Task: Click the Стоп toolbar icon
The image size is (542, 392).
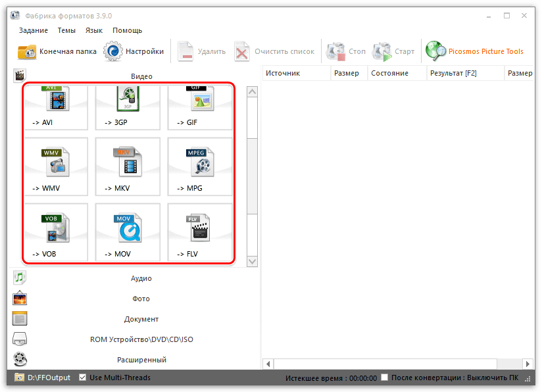Action: (x=336, y=51)
